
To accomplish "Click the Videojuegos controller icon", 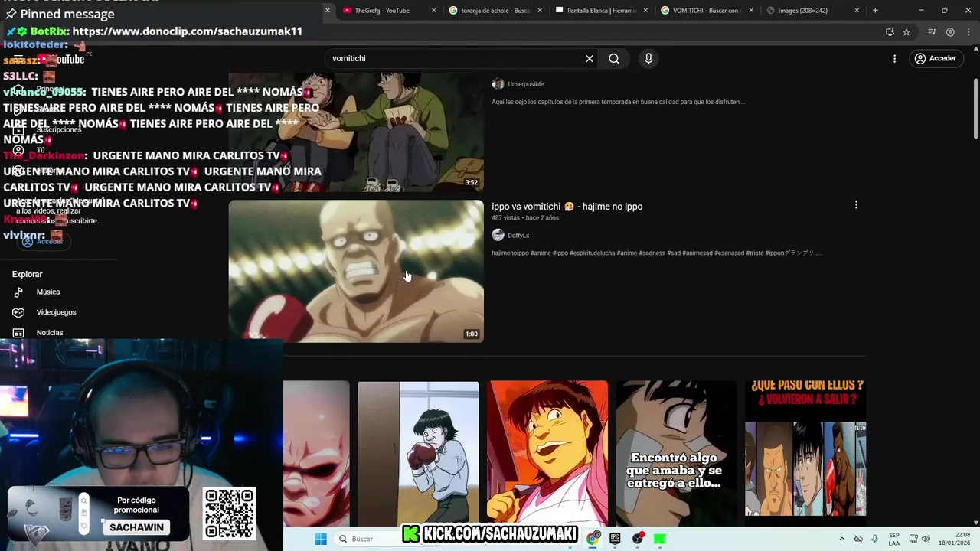I will click(18, 312).
